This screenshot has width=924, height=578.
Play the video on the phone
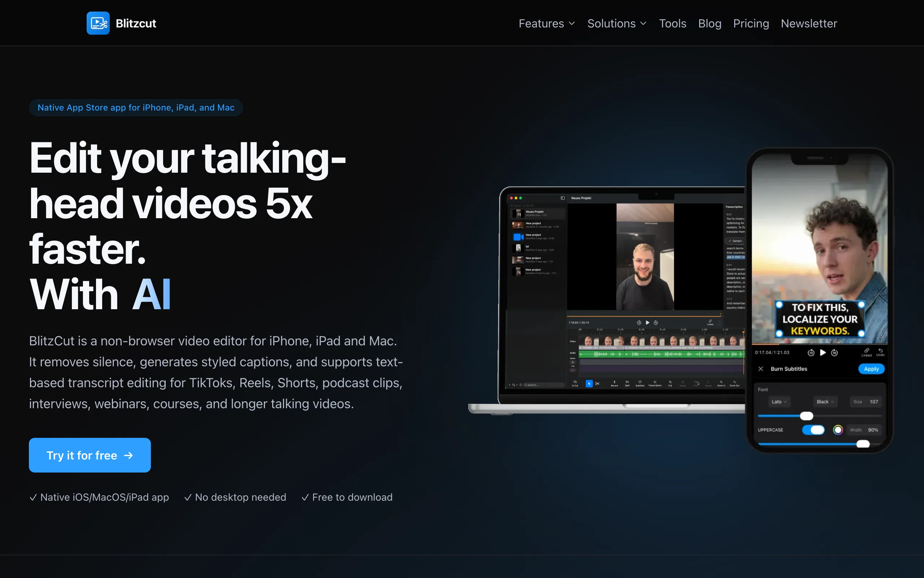click(x=823, y=353)
